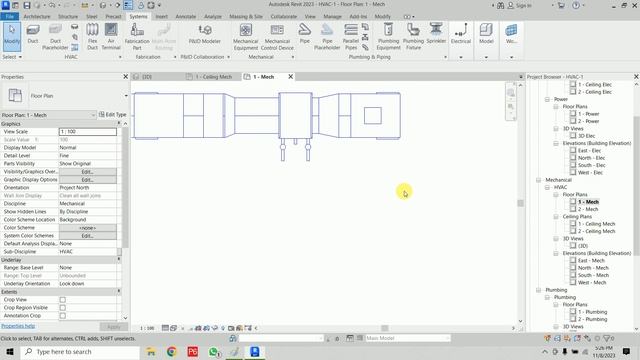Go to the Collaborate ribbon tab
The width and height of the screenshot is (640, 360).
[284, 16]
